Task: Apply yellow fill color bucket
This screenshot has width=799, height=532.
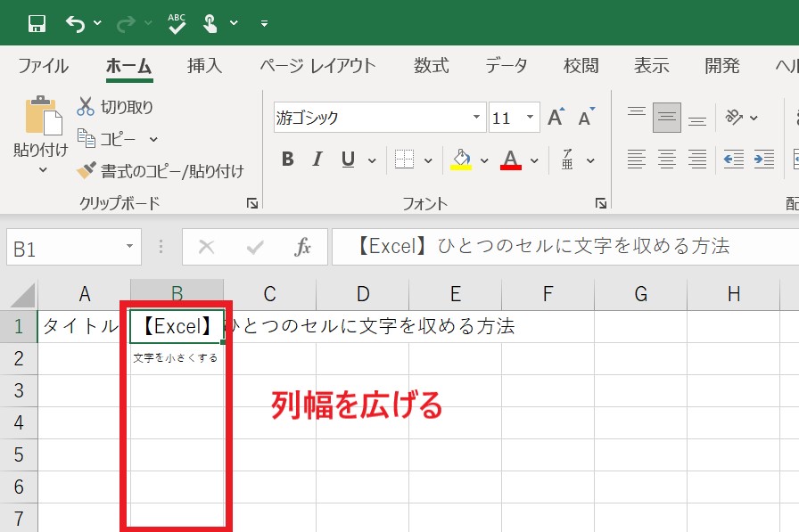Action: point(461,160)
